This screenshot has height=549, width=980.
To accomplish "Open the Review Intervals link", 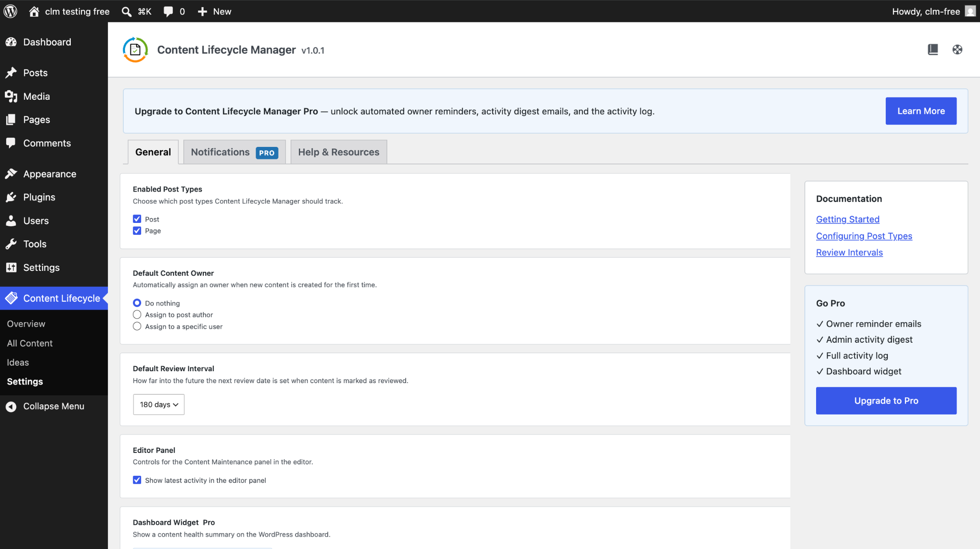I will [x=849, y=252].
